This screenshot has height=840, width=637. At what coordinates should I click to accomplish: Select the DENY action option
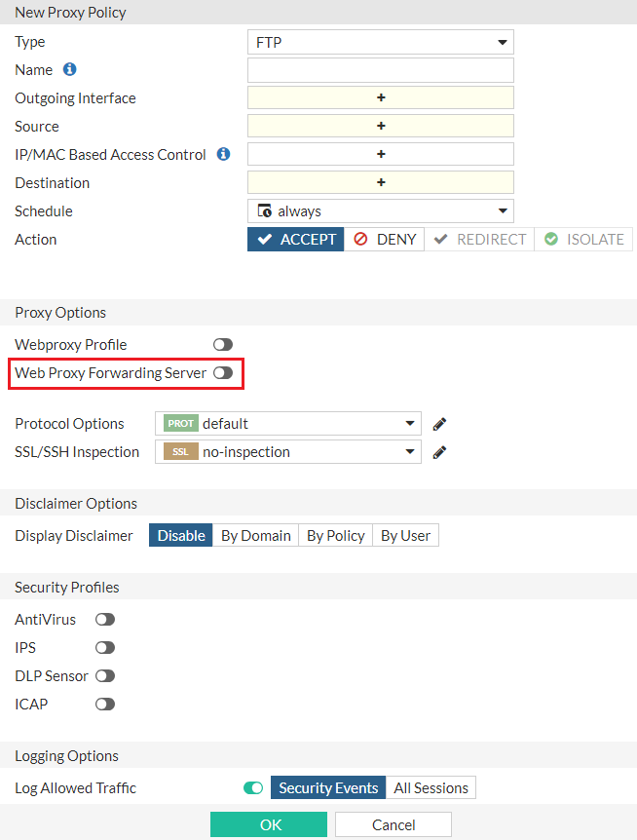point(385,240)
